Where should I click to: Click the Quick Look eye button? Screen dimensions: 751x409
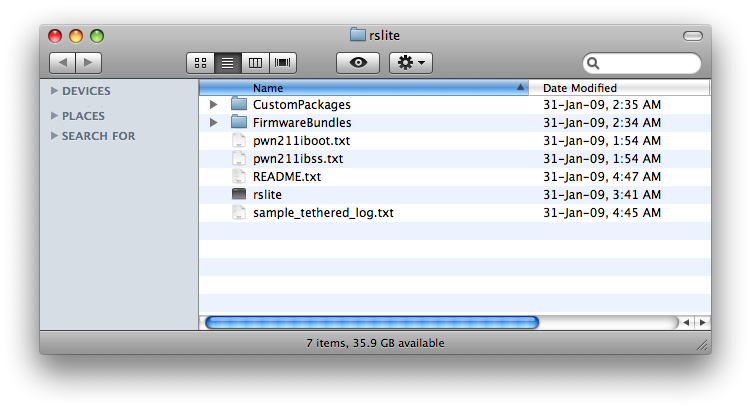pyautogui.click(x=358, y=63)
